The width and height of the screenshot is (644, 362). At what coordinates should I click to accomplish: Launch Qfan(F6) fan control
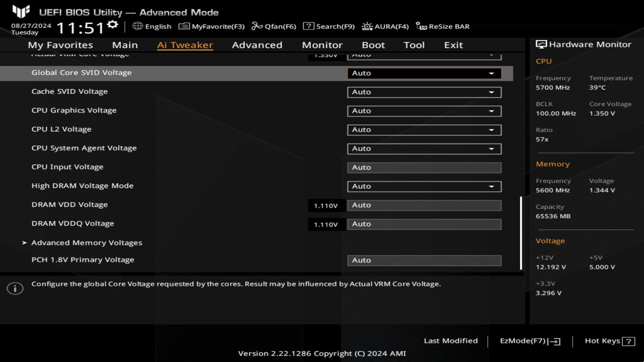click(274, 26)
